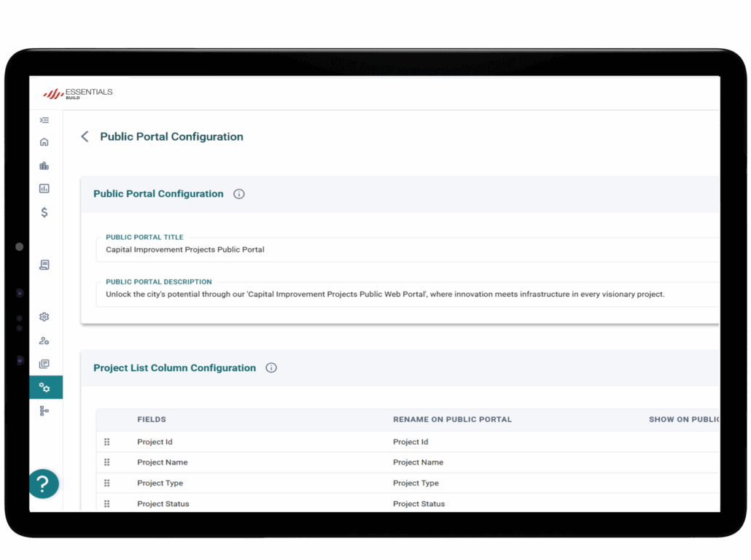This screenshot has height=560, width=751.
Task: Show info for Project List Column Configuration
Action: [x=271, y=368]
